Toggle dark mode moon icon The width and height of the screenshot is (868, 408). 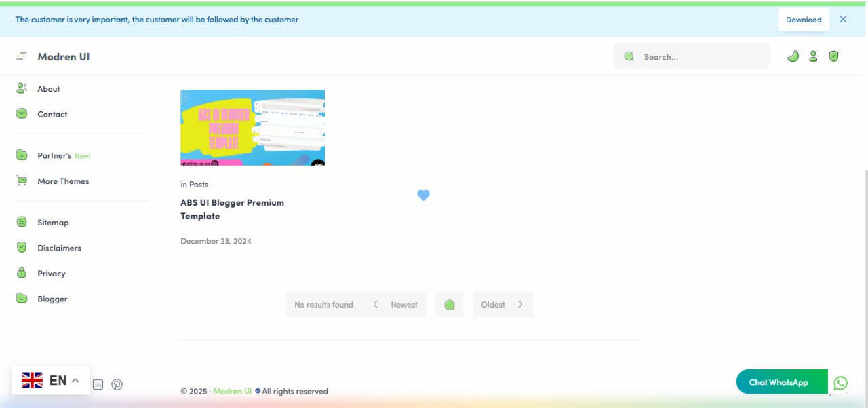pos(793,56)
